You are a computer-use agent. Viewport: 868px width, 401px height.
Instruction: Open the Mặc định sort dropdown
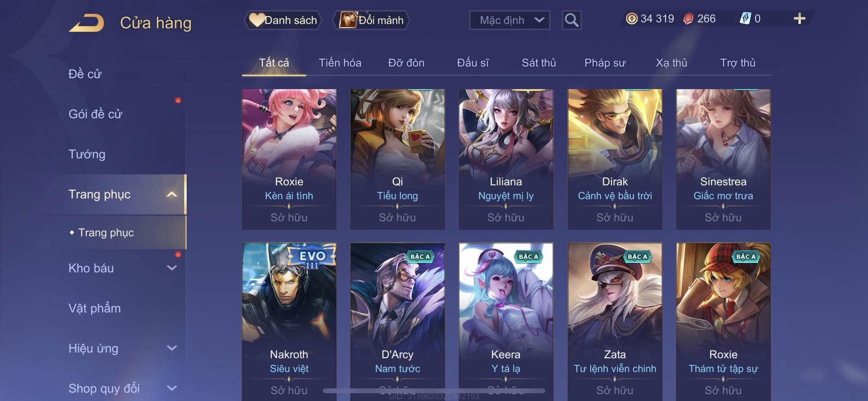click(x=509, y=20)
